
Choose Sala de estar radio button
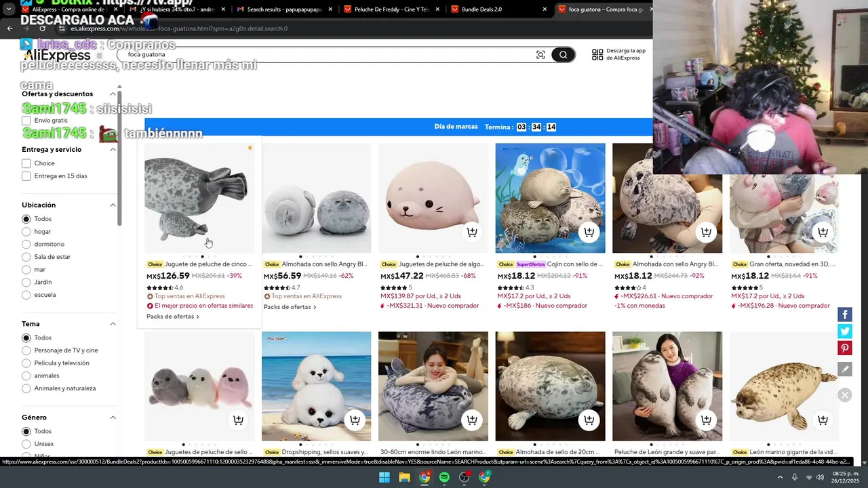pyautogui.click(x=26, y=257)
